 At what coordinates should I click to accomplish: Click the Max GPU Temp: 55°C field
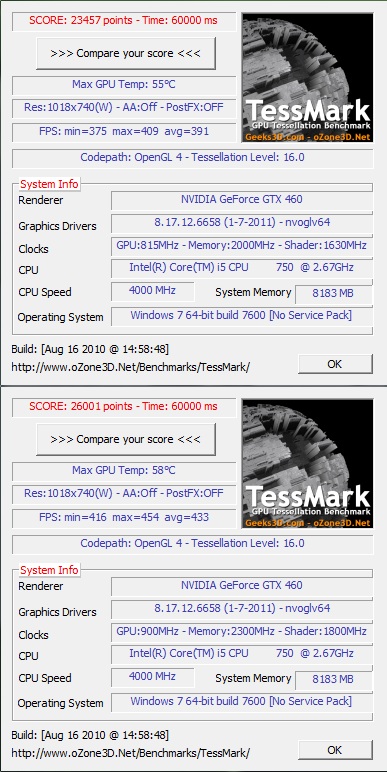coord(124,85)
